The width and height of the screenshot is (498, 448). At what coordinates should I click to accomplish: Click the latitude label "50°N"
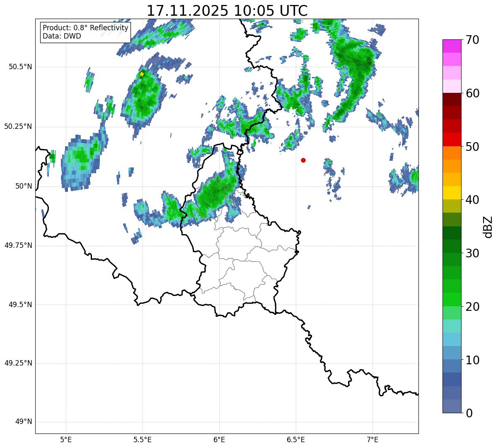pyautogui.click(x=24, y=186)
